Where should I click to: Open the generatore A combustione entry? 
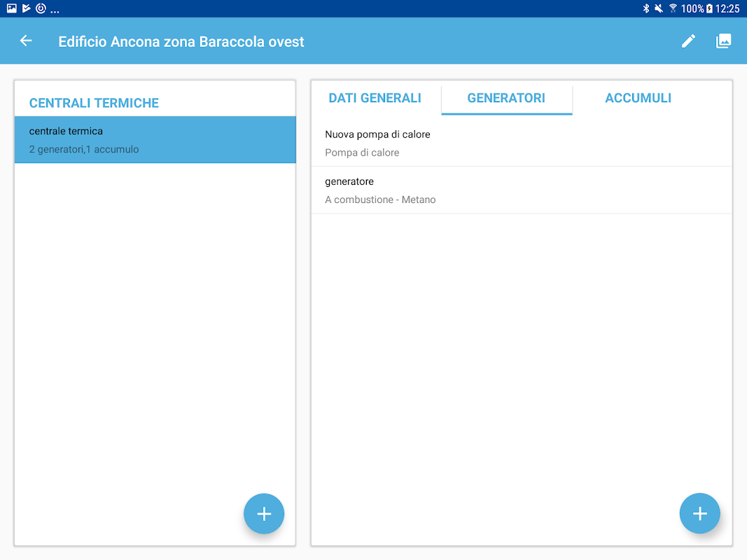point(522,190)
